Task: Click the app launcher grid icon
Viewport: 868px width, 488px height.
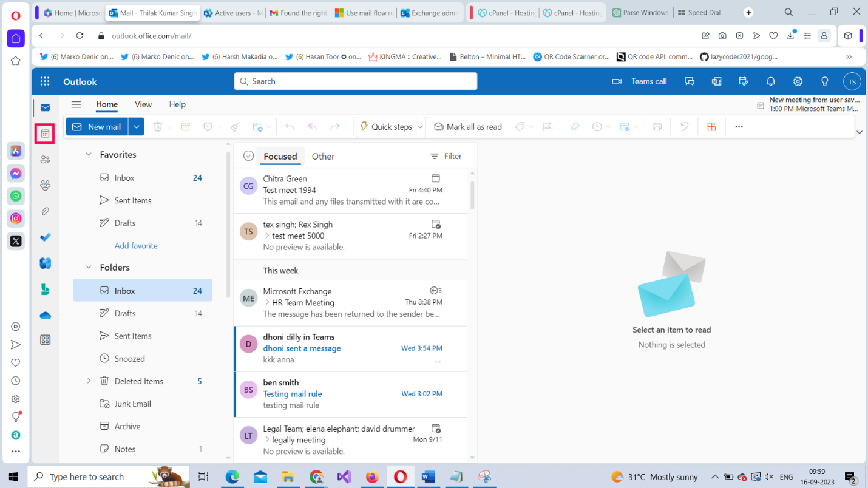Action: pyautogui.click(x=45, y=81)
